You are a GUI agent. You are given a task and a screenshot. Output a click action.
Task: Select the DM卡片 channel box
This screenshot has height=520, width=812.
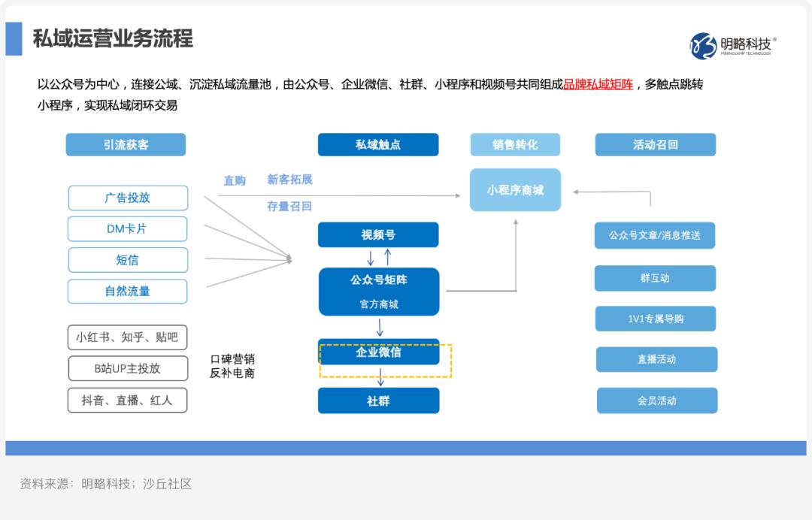click(127, 229)
